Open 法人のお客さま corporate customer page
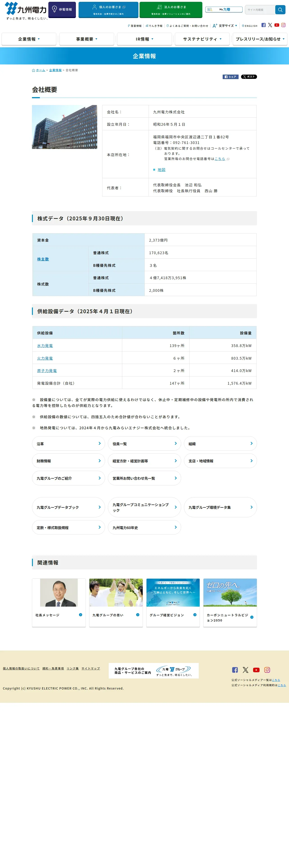This screenshot has height=868, width=289. point(171,10)
